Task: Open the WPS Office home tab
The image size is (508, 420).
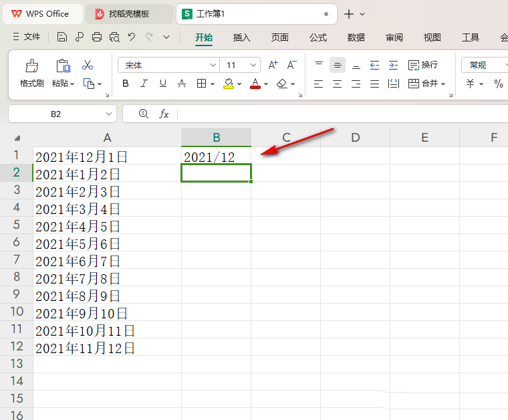Action: pyautogui.click(x=42, y=14)
